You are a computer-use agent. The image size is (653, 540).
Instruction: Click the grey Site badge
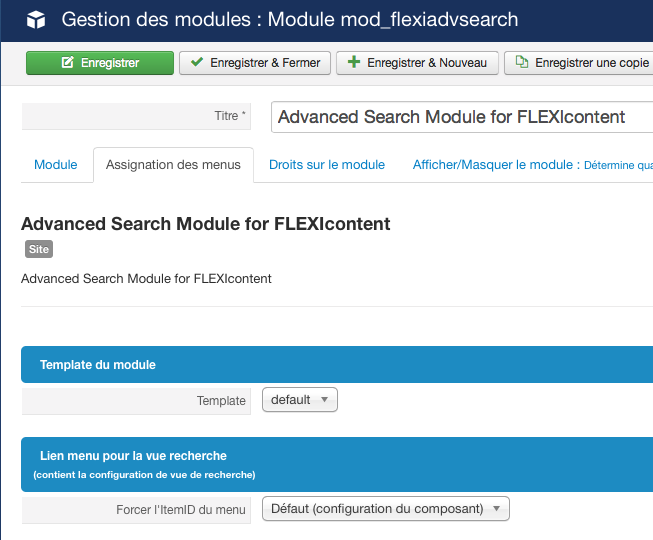coord(39,249)
